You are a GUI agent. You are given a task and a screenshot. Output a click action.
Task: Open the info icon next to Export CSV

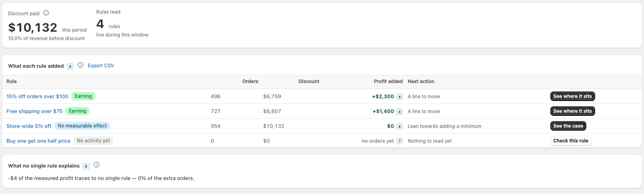pos(80,65)
